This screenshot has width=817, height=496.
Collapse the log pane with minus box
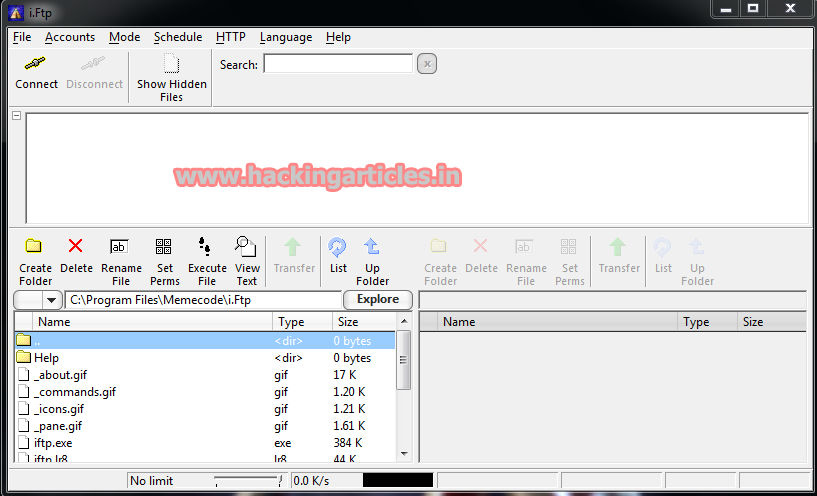click(x=17, y=116)
